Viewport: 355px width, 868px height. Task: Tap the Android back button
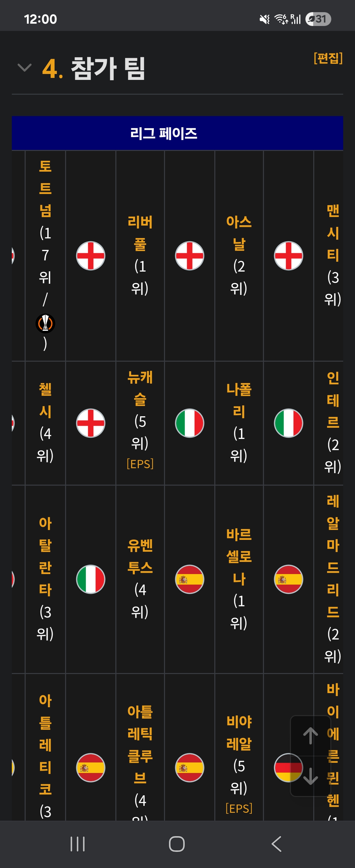click(x=276, y=844)
